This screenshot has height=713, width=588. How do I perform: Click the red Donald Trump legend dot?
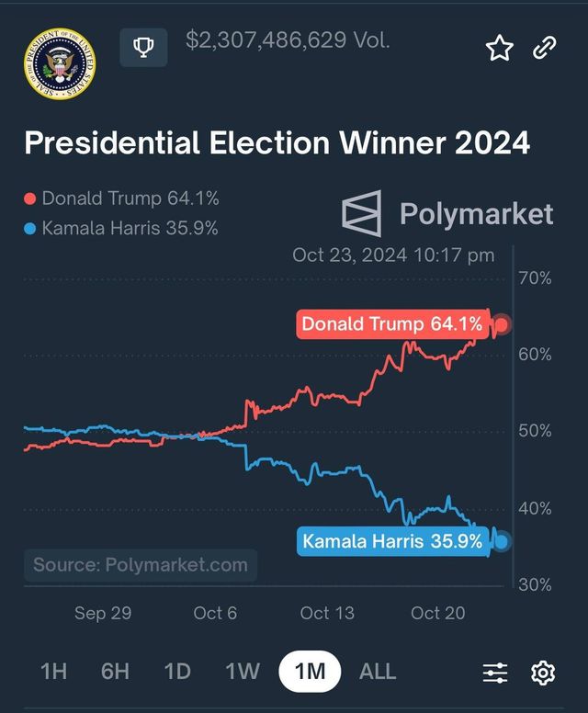[x=29, y=198]
